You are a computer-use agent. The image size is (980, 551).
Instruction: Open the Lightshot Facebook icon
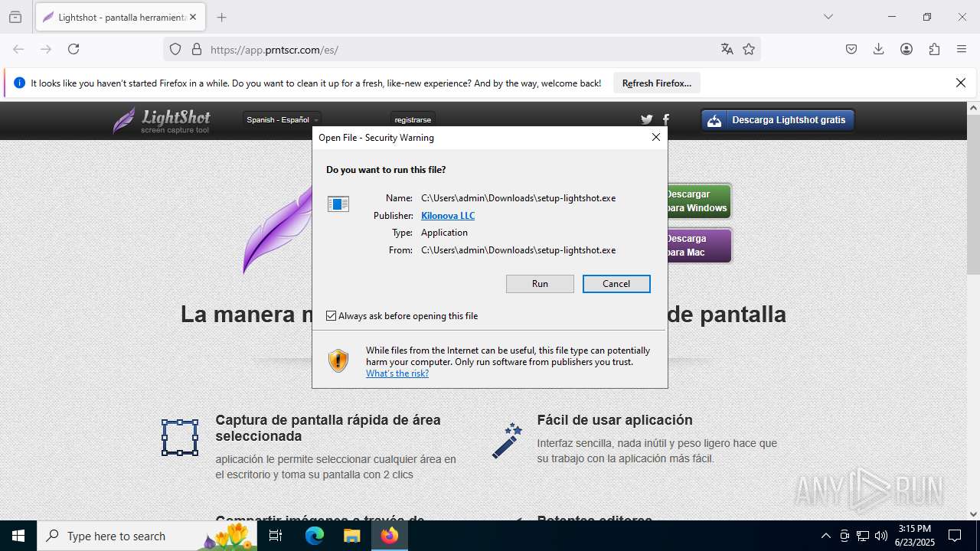point(666,119)
